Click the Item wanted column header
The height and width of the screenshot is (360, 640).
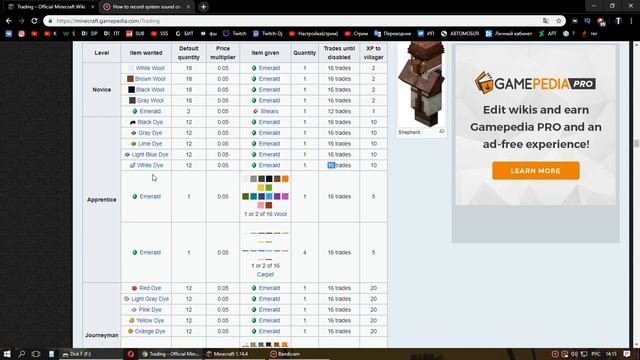coord(146,53)
